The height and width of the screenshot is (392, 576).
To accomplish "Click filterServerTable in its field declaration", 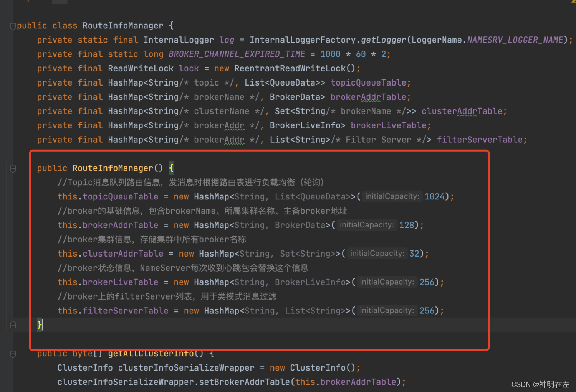I will [x=480, y=139].
